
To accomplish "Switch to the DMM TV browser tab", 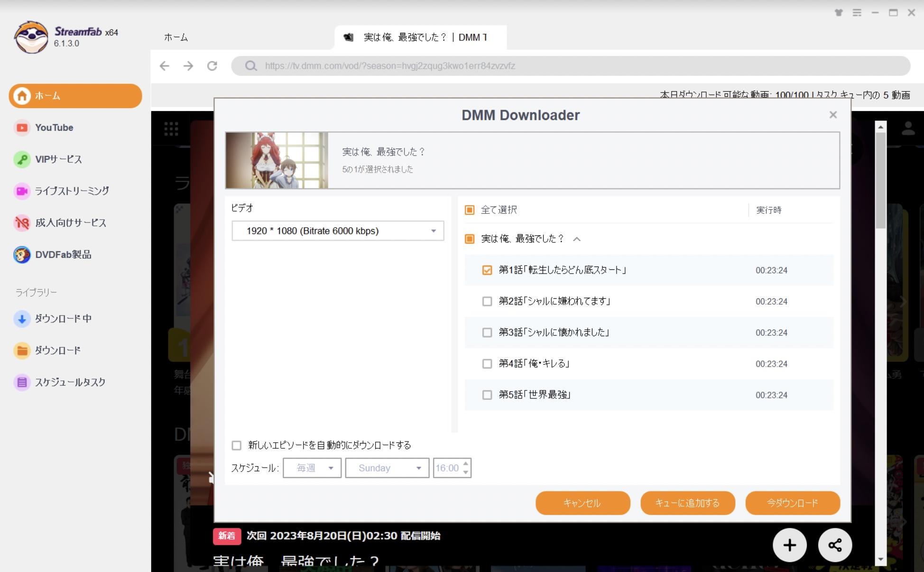I will [420, 37].
